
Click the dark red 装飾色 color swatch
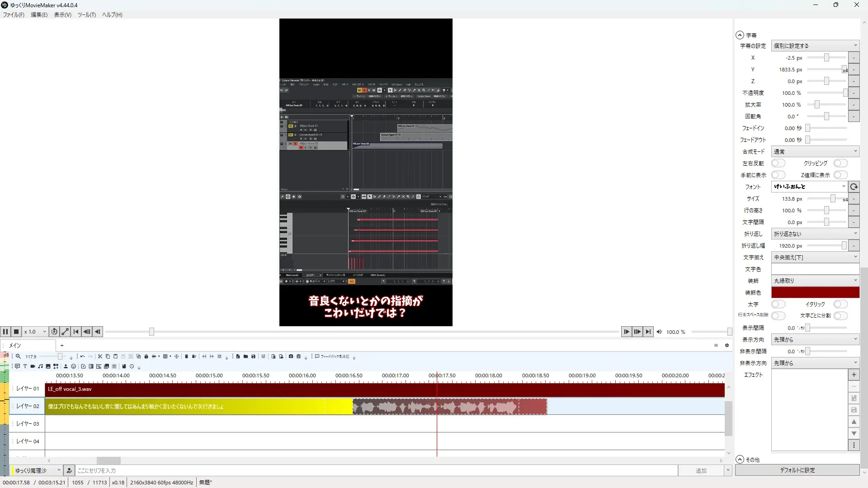point(815,292)
